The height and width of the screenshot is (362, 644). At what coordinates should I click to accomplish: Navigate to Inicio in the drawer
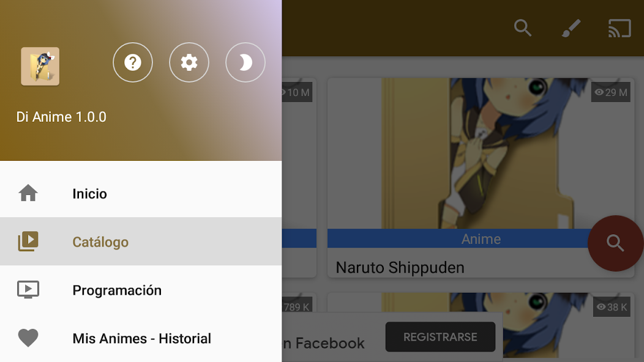coord(90,193)
